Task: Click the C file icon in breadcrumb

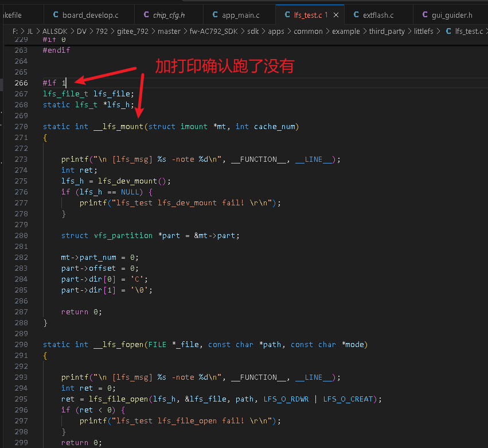Action: point(448,31)
